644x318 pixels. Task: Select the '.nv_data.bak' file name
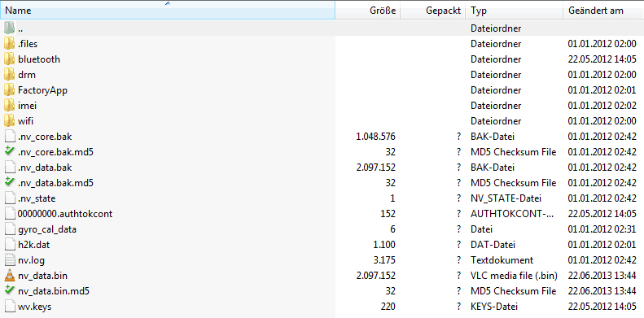(x=46, y=168)
